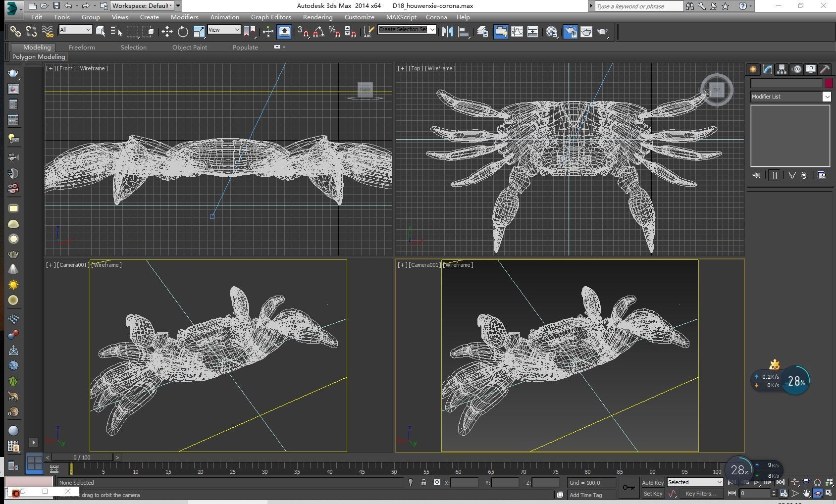Activate the Select and Rotate tool

183,32
